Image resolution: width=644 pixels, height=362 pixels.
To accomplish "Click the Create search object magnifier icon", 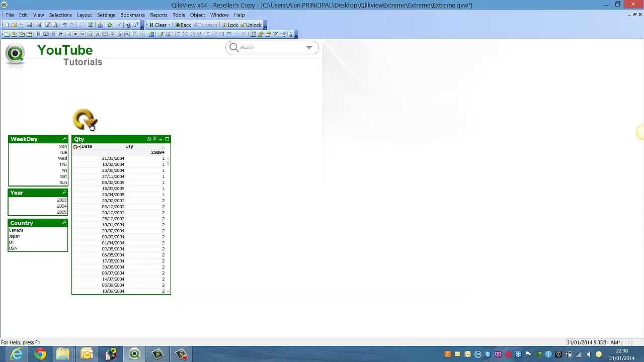I will [127, 34].
